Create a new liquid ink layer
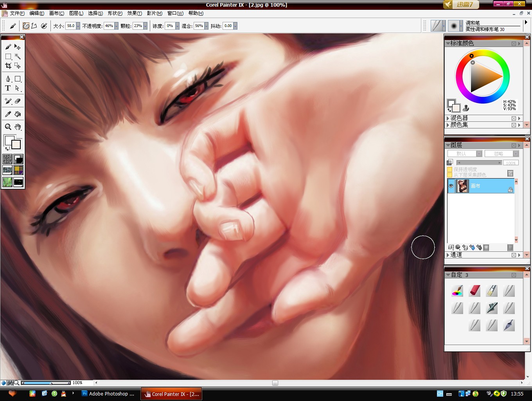 tap(479, 247)
